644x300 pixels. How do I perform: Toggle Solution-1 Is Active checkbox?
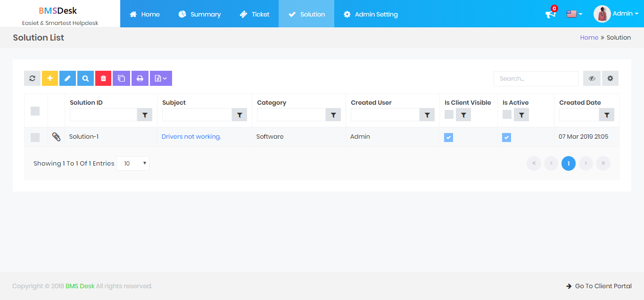506,137
